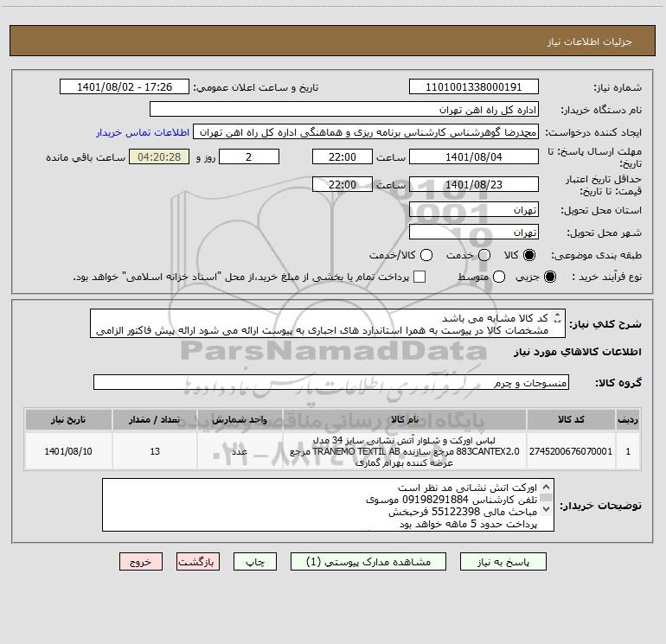The image size is (666, 644).
Task: Select the جزیی purchase type radio
Action: [550, 277]
